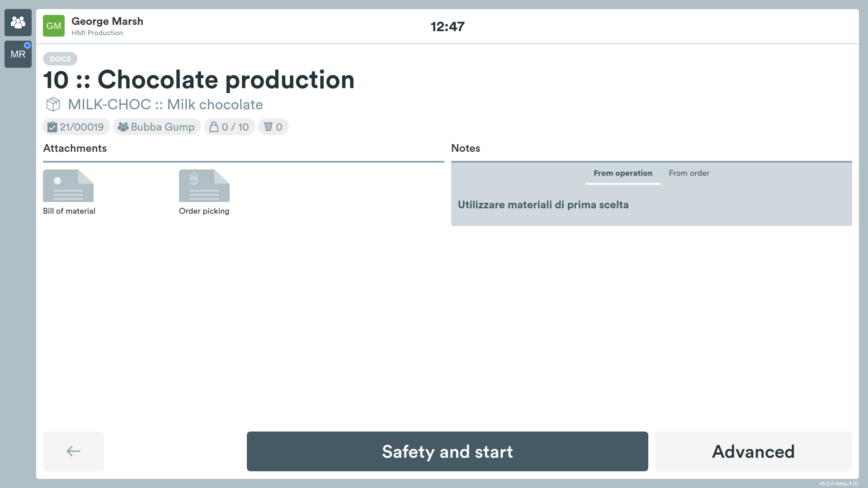This screenshot has height=488, width=868.
Task: Open the Advanced options button
Action: 753,451
